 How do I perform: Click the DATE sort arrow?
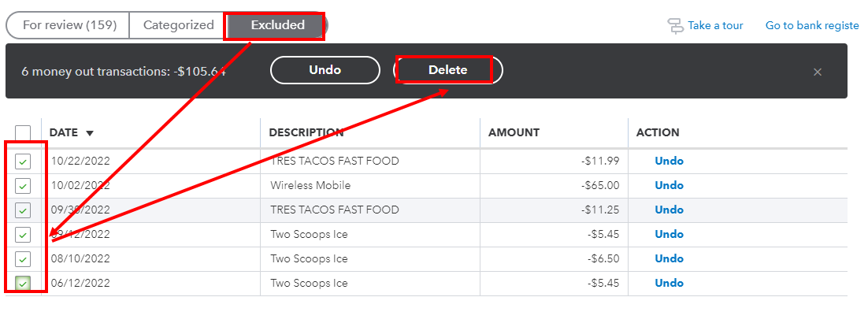[x=90, y=133]
